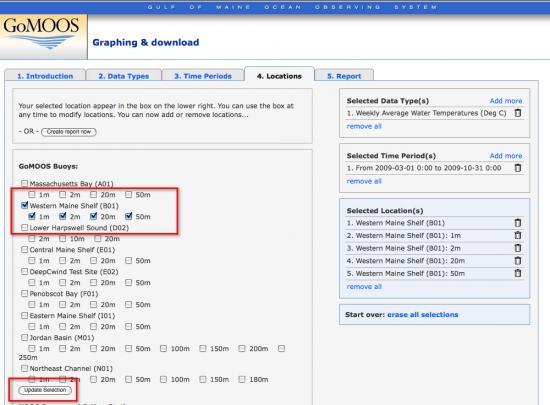Enable the Jordan Basin (M01) buoy checkbox

point(24,337)
